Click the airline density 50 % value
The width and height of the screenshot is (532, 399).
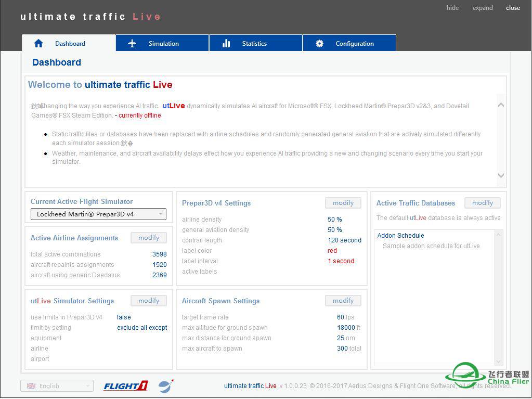335,220
